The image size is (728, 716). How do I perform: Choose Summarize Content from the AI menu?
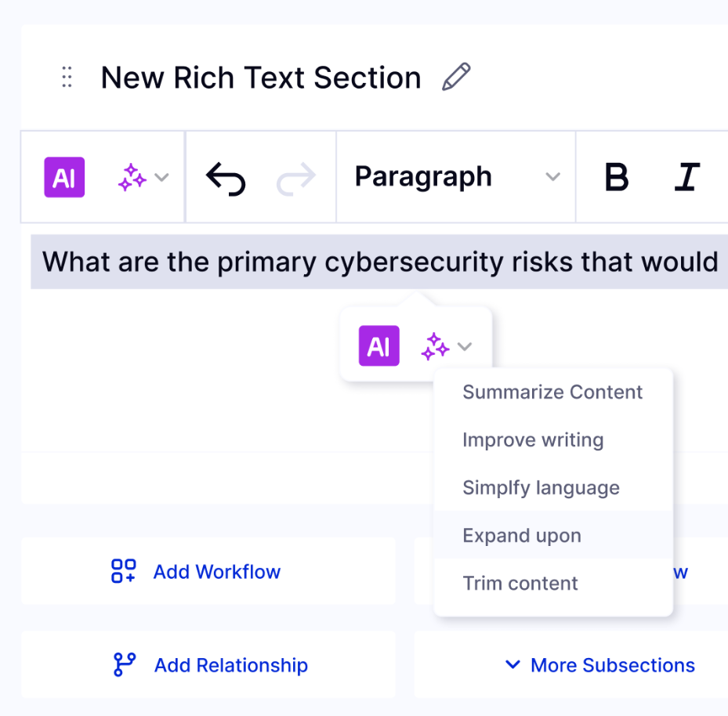pyautogui.click(x=552, y=392)
